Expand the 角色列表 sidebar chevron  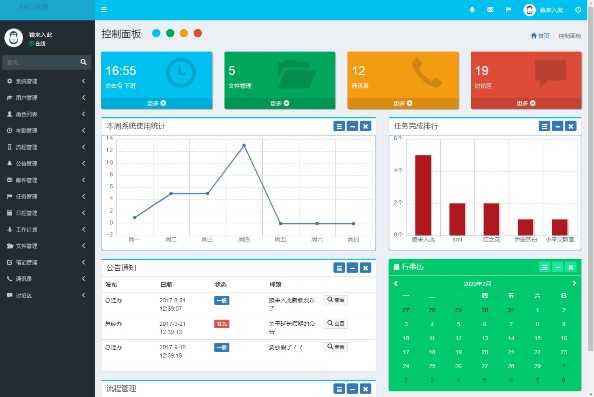click(83, 114)
